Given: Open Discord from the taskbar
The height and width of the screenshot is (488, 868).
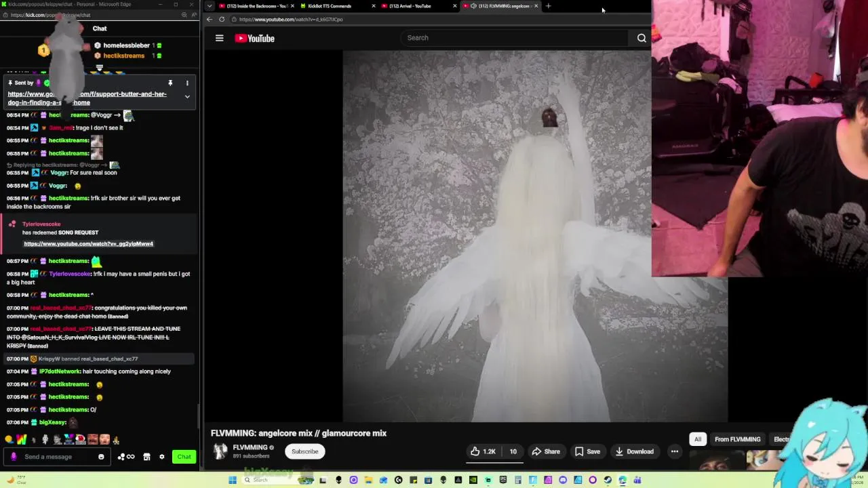Looking at the screenshot, I should (563, 480).
